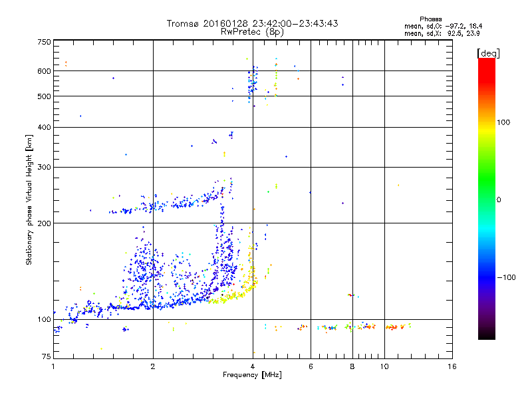Click the x-axis tick label '6'
This screenshot has width=532, height=399.
[311, 366]
